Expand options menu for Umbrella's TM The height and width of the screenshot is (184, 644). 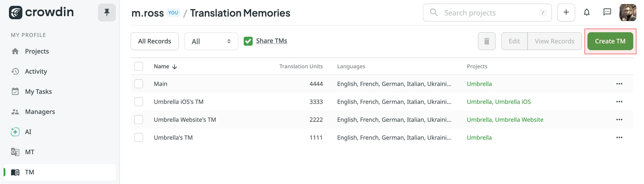pyautogui.click(x=619, y=137)
